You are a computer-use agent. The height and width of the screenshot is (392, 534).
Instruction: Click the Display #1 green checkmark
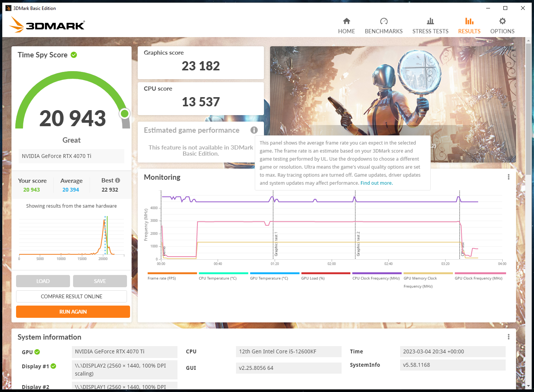[x=54, y=366]
